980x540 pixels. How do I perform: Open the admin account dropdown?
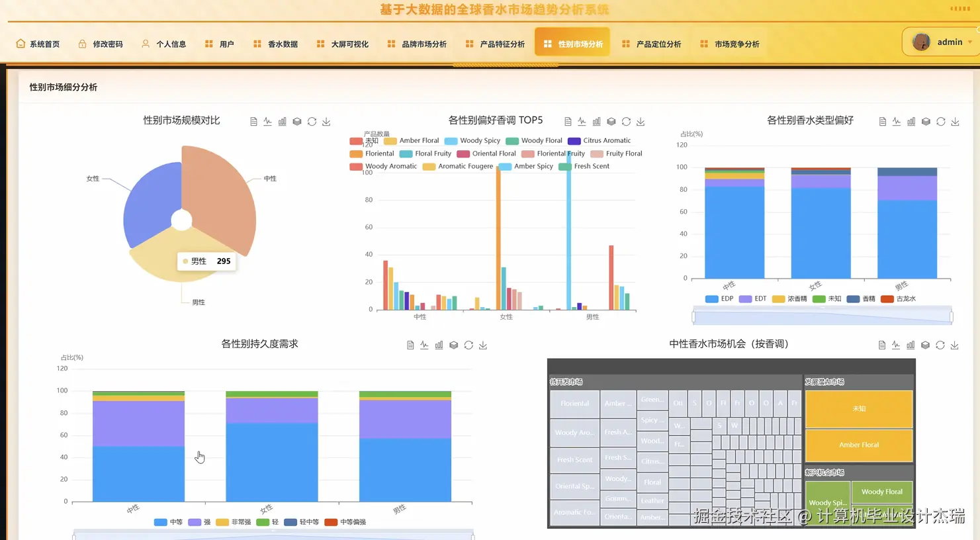point(950,42)
